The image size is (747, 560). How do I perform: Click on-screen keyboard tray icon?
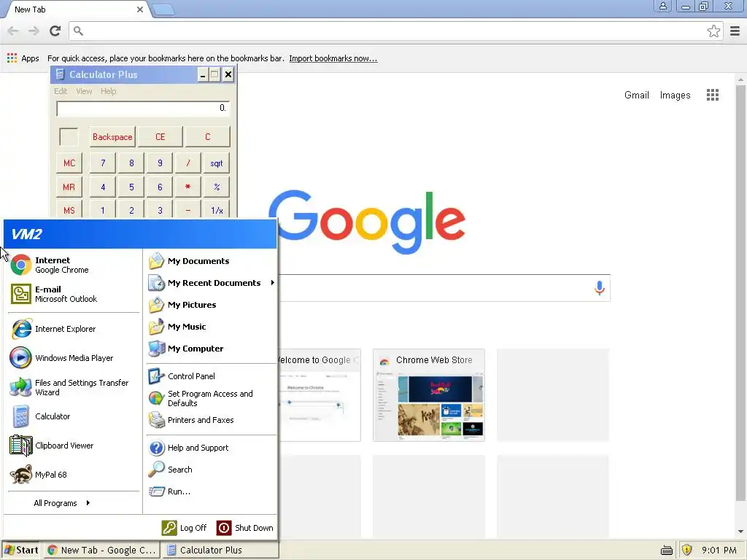(667, 551)
